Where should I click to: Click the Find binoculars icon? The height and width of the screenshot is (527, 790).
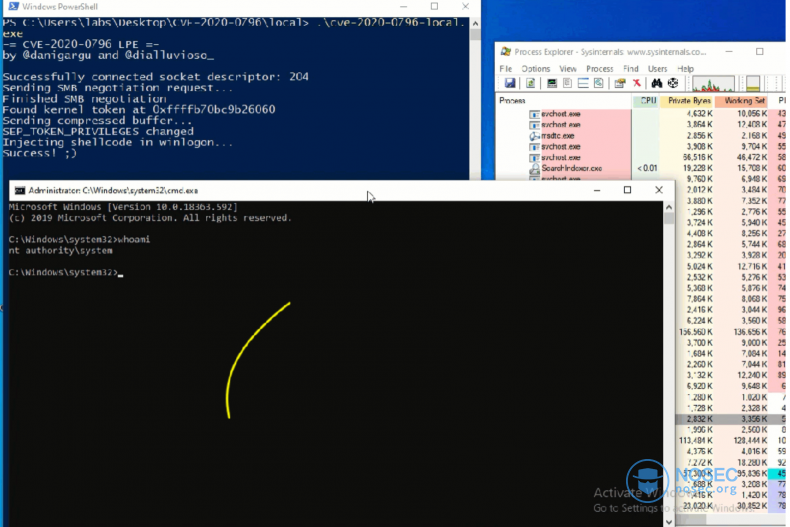point(656,83)
